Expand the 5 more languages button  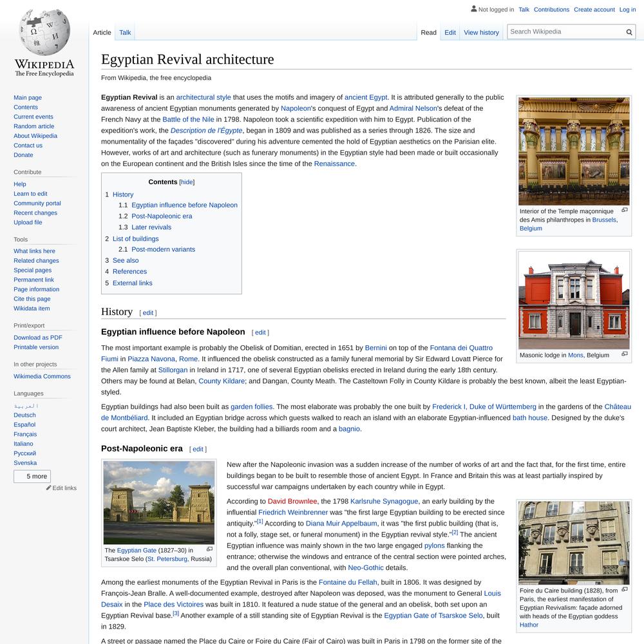[32, 477]
